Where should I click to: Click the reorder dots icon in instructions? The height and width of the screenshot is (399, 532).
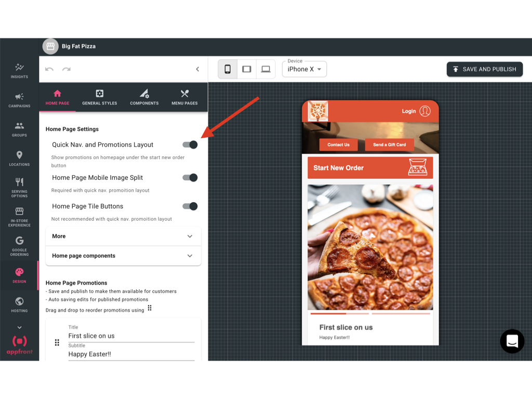(x=150, y=308)
